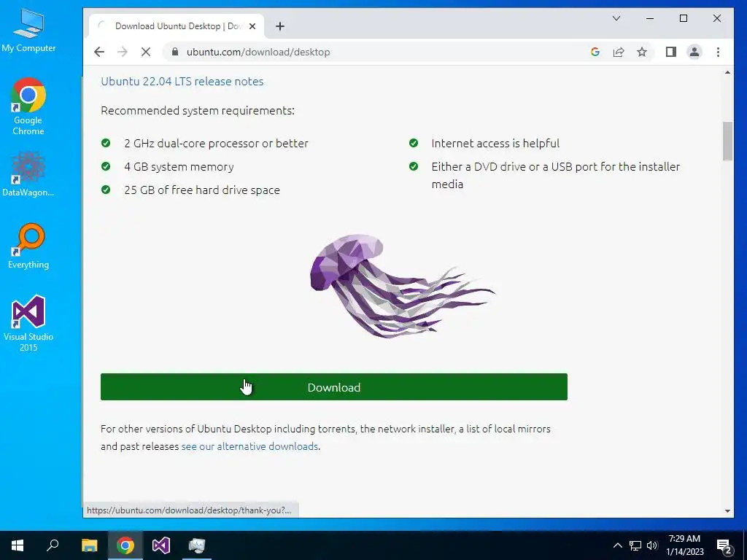Open Visual Studio from the taskbar

click(161, 545)
